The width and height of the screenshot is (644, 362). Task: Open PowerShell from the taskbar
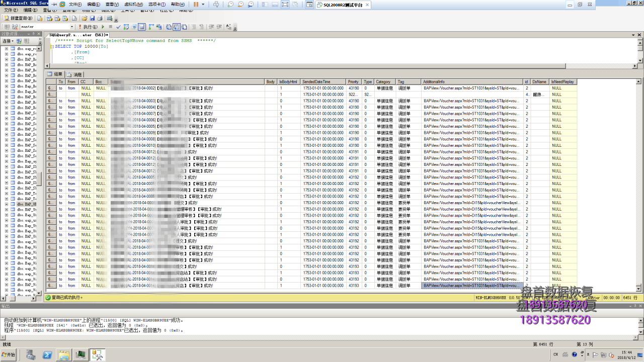[47, 355]
